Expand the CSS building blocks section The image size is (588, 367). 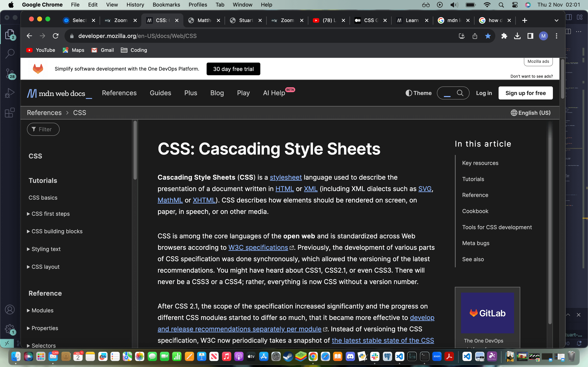click(x=57, y=231)
